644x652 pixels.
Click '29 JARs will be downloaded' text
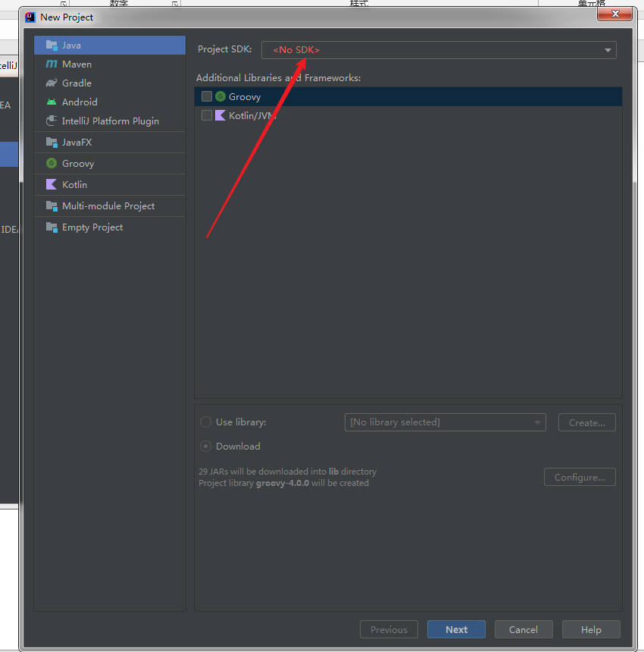tap(287, 472)
